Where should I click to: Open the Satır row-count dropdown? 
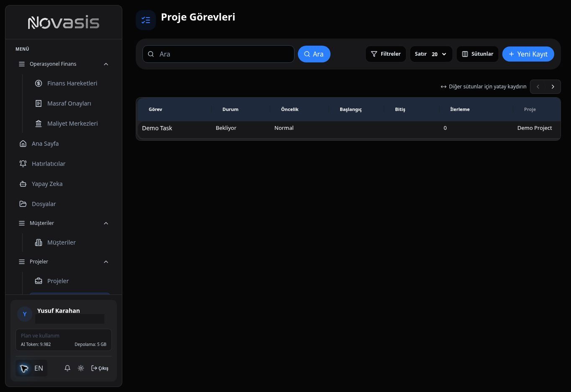431,54
